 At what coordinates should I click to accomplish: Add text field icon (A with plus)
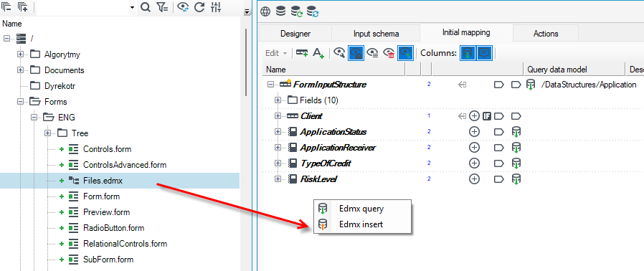318,53
